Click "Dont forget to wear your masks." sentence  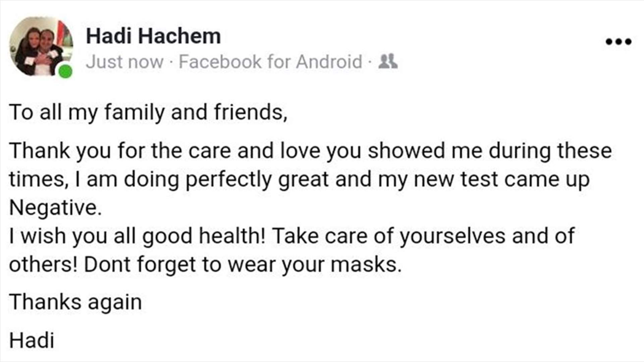click(243, 265)
